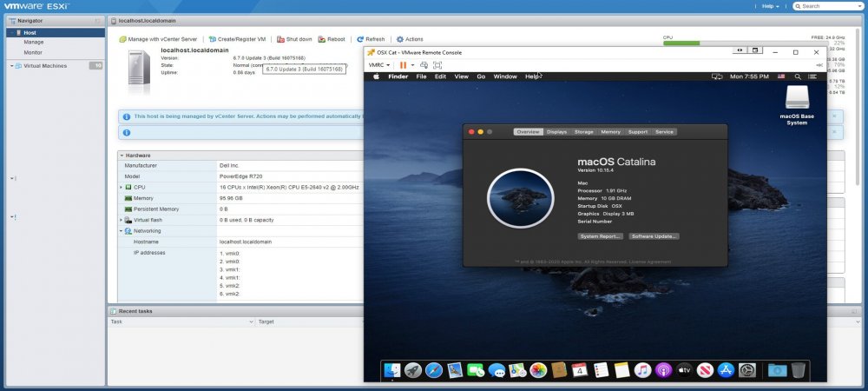Switch to the Storage tab

point(583,132)
